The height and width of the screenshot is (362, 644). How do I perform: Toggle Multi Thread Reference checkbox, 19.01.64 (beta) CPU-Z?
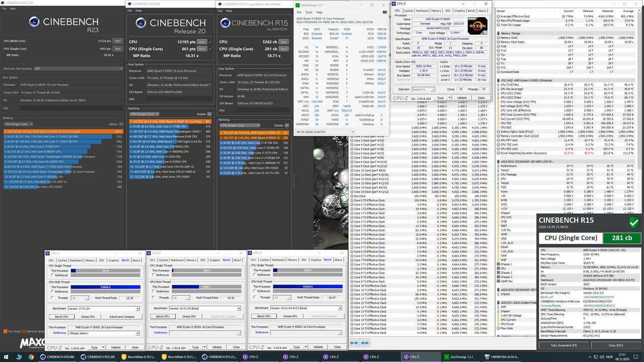[x=152, y=292]
